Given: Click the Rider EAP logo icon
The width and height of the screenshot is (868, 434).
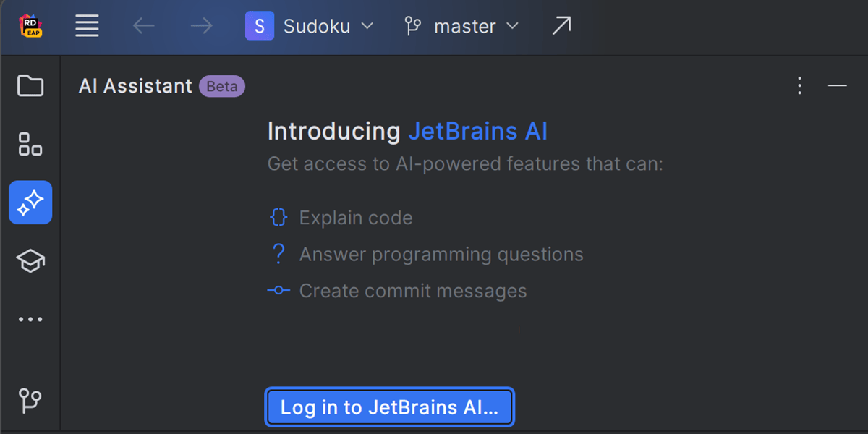Looking at the screenshot, I should pyautogui.click(x=30, y=27).
